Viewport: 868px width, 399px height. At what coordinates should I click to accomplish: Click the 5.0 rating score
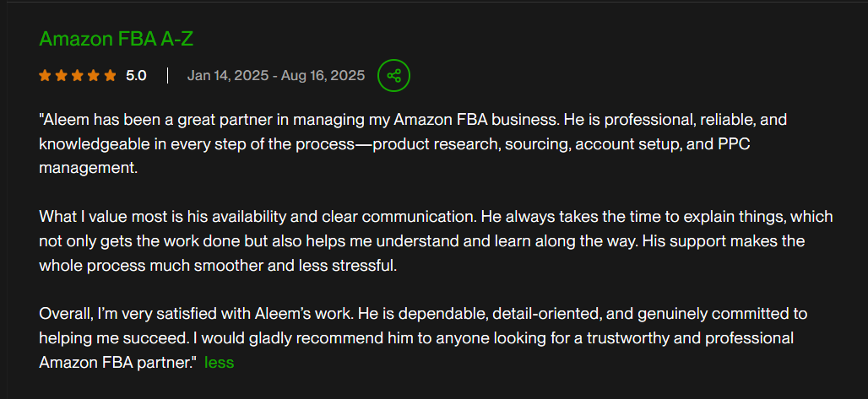136,76
